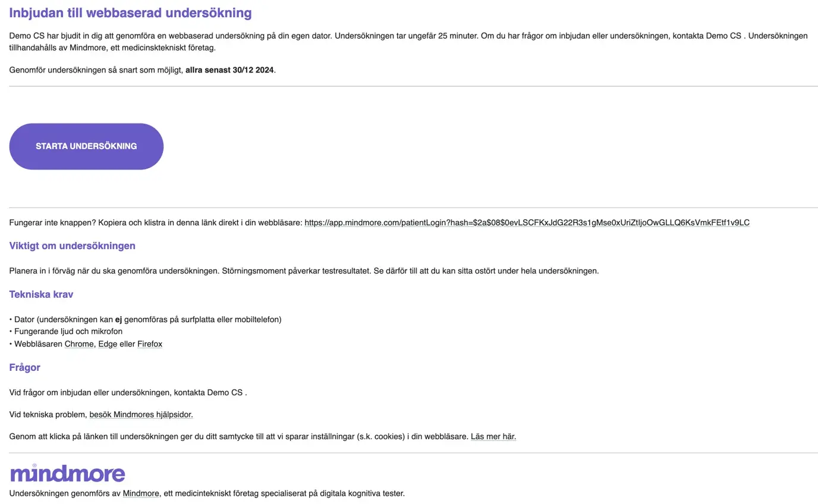Screen dimensions: 818x504
Task: Select the "Viktigt om undersökningen" heading
Action: pyautogui.click(x=72, y=246)
